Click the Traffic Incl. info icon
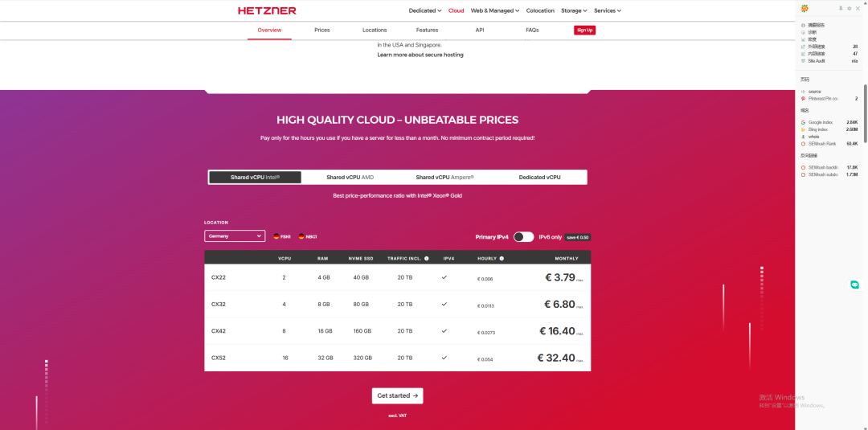Screen dimensions: 868x430 tap(426, 259)
